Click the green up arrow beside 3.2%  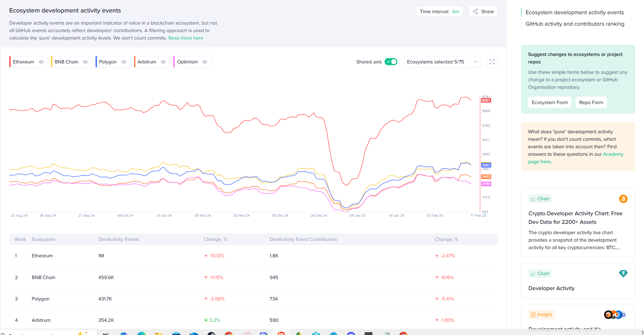pyautogui.click(x=206, y=320)
